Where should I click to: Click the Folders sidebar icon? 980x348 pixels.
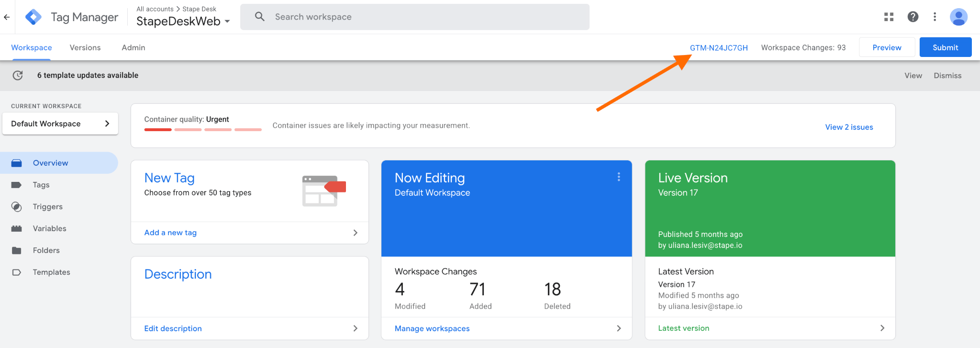(x=17, y=250)
